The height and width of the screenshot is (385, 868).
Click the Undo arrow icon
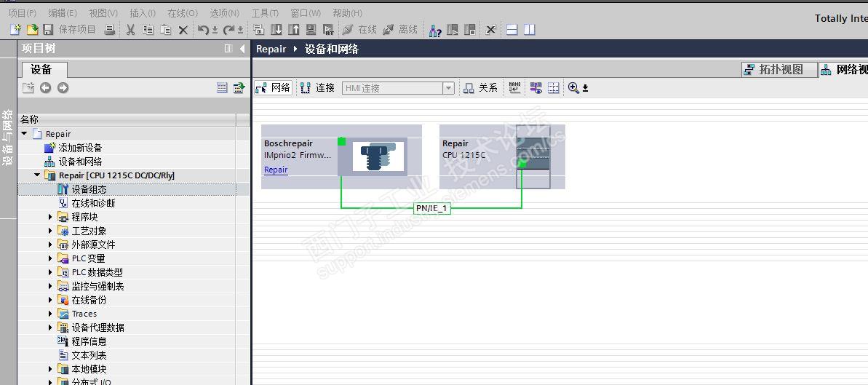pos(203,30)
